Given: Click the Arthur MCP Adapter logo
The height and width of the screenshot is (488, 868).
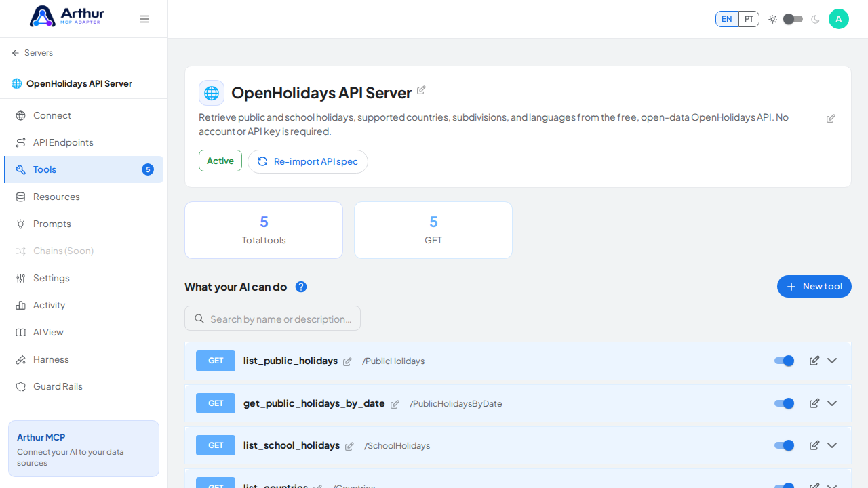Looking at the screenshot, I should point(67,16).
